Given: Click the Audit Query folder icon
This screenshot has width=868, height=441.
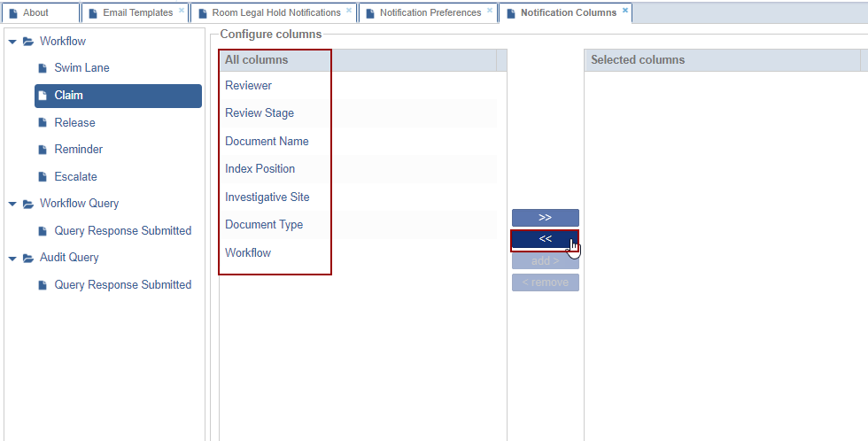Looking at the screenshot, I should pos(27,258).
